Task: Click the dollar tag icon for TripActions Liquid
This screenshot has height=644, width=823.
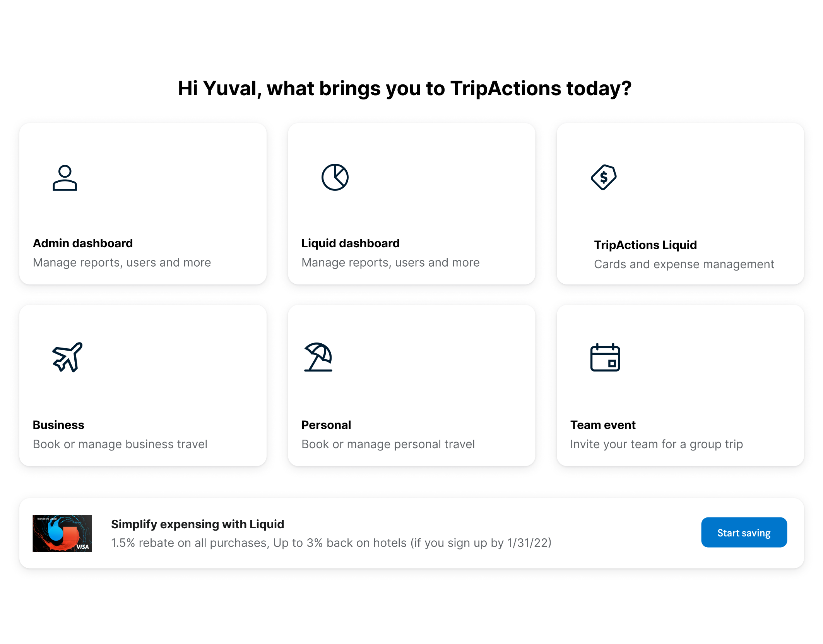Action: (604, 177)
